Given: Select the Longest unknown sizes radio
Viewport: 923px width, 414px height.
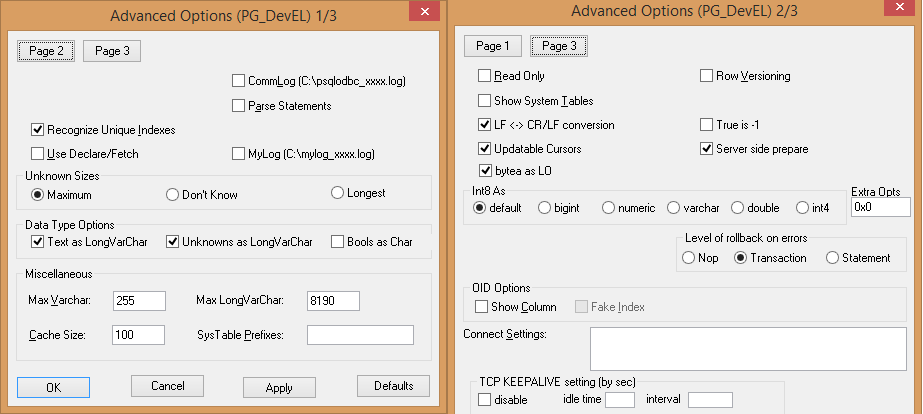Looking at the screenshot, I should (x=337, y=193).
